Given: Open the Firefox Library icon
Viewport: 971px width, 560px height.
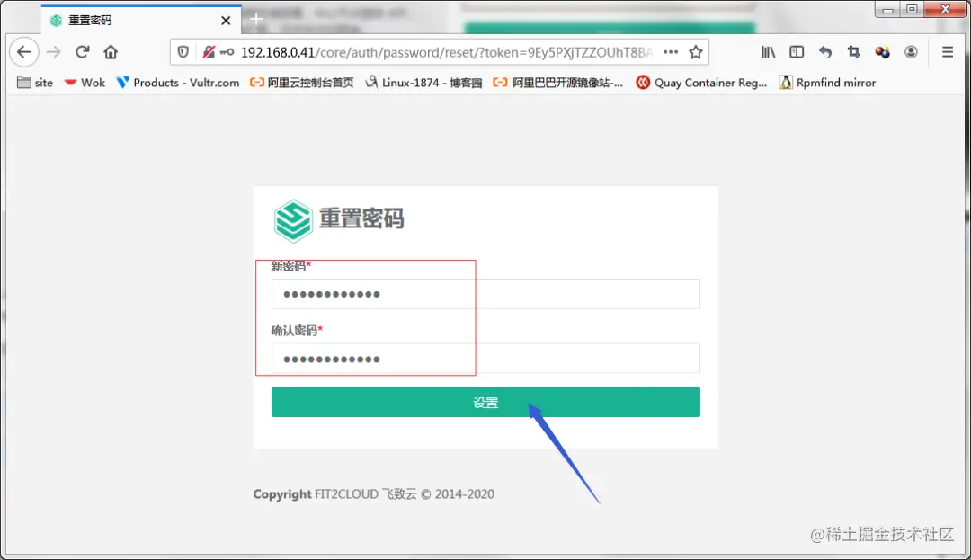Looking at the screenshot, I should (x=767, y=52).
